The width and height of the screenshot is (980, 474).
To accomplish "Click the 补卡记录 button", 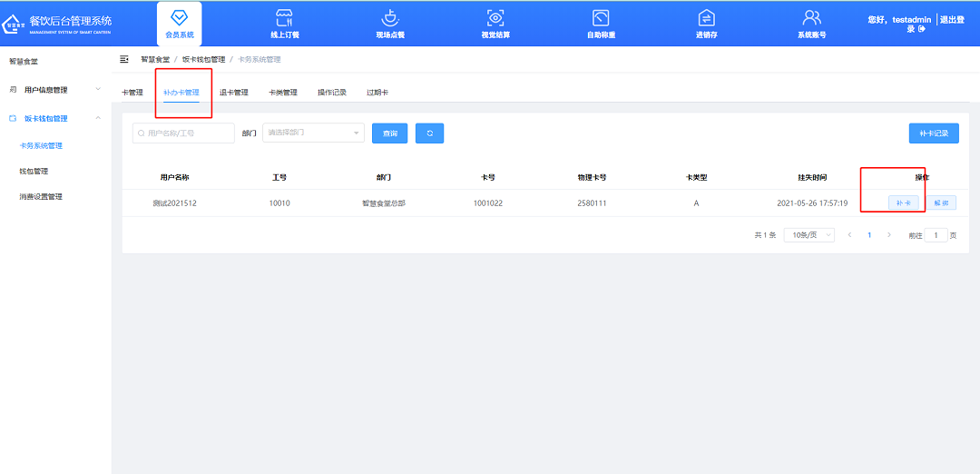I will (933, 133).
